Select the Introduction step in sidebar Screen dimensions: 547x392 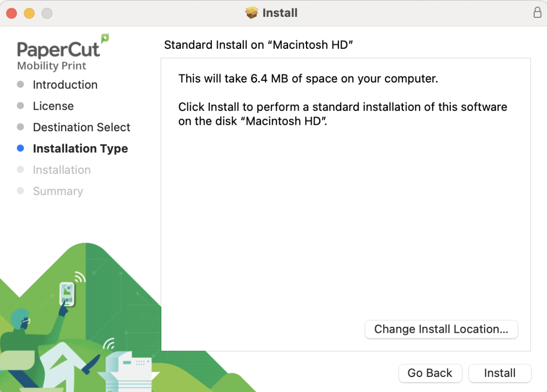(65, 85)
